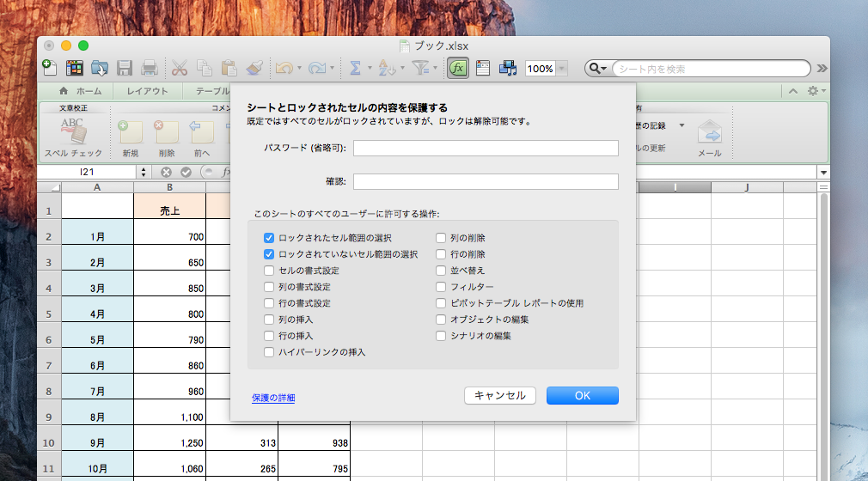
Task: Click the Spell Check ABC icon
Action: pos(73,131)
